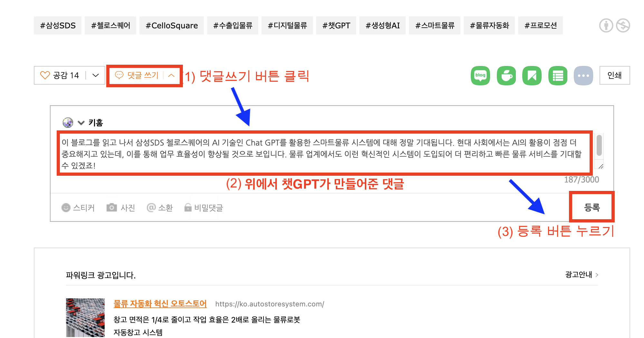Share via the green blog icon
The width and height of the screenshot is (644, 338).
[x=480, y=76]
